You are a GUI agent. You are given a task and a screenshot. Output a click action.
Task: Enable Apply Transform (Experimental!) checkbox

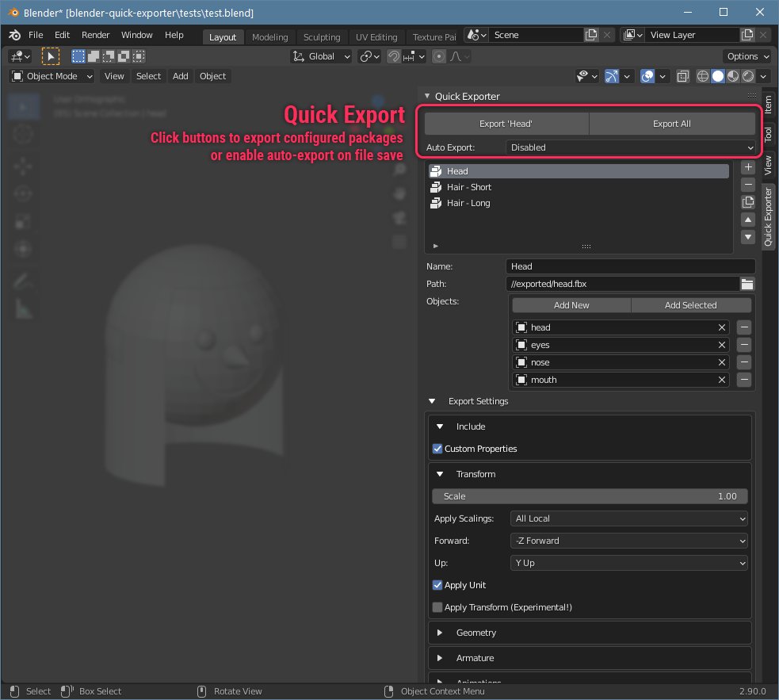pyautogui.click(x=437, y=607)
